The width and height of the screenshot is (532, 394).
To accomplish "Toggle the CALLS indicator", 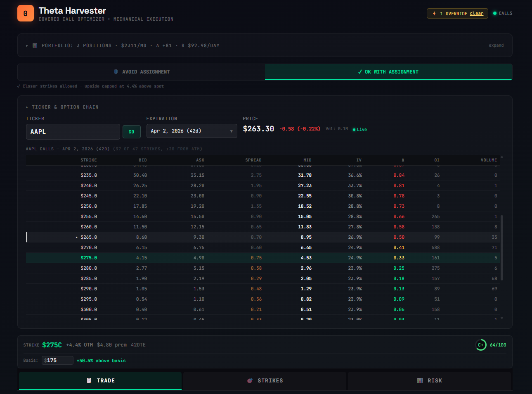I will point(502,13).
